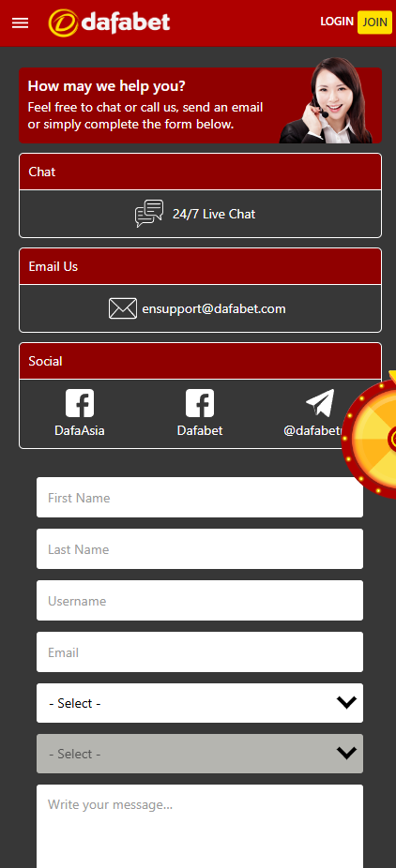Click the live chat speech bubbles icon
Viewport: 396px width, 868px height.
(x=149, y=214)
